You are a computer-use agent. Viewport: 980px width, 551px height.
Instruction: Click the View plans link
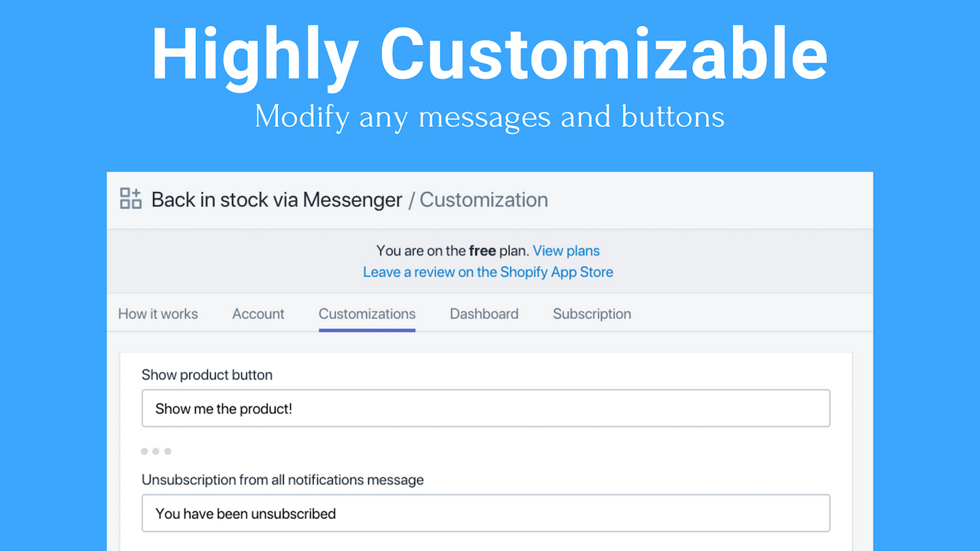[566, 250]
